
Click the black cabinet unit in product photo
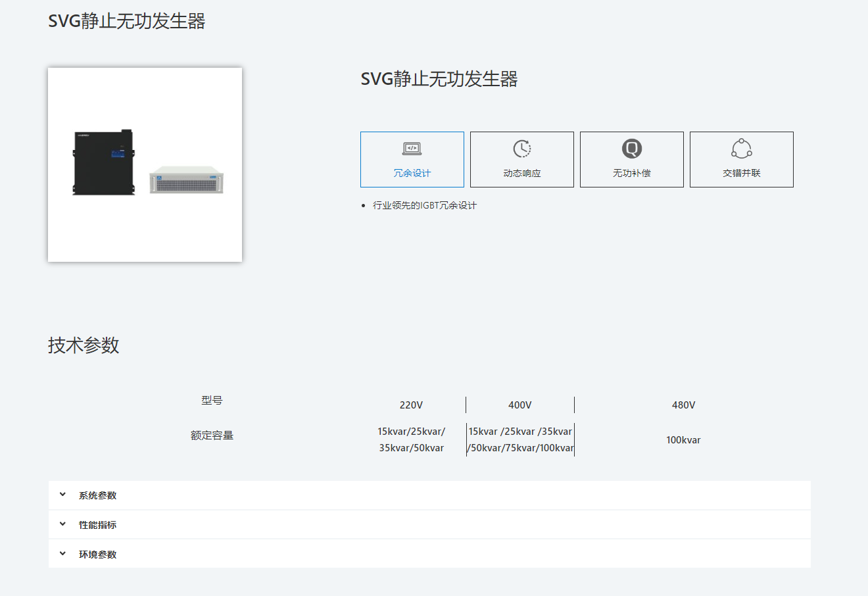coord(103,162)
